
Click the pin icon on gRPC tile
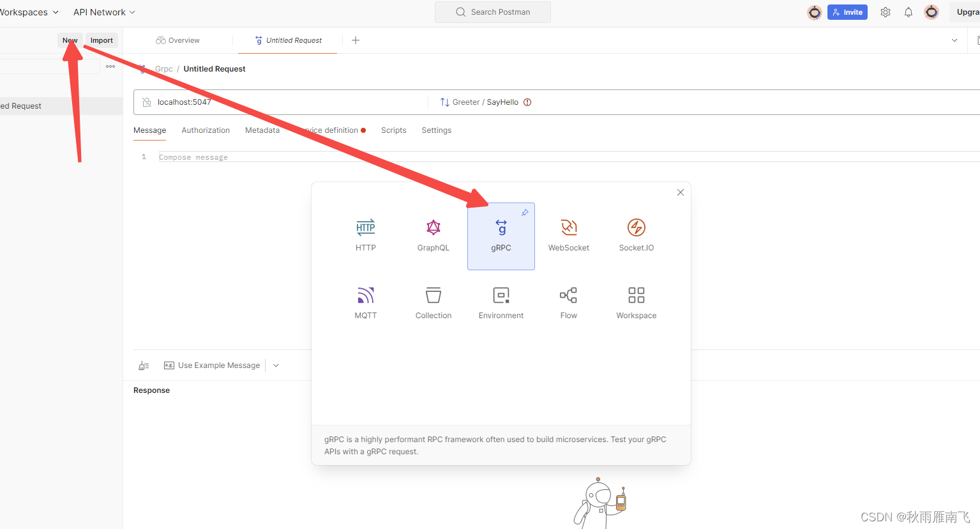[525, 213]
